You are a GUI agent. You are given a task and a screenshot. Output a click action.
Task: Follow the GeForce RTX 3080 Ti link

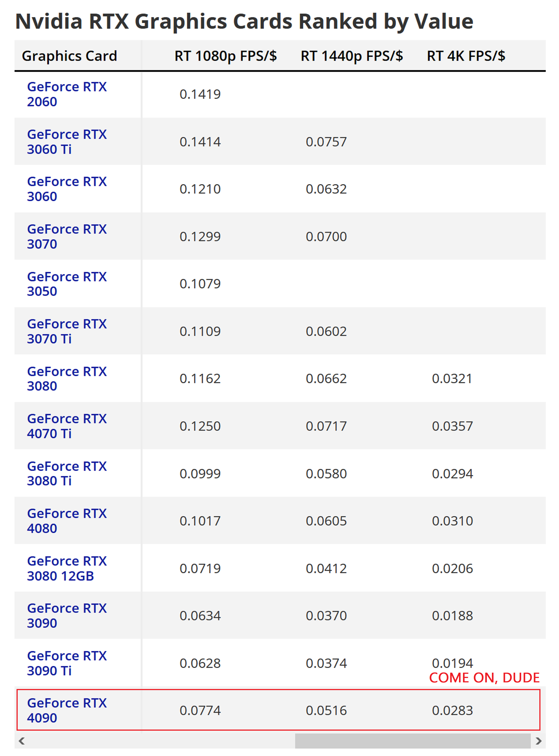pos(67,473)
